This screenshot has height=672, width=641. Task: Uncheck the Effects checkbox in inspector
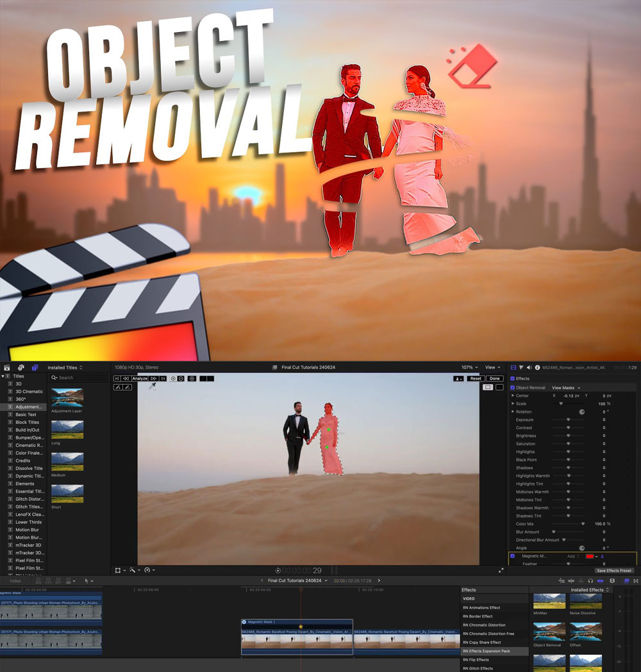point(512,378)
